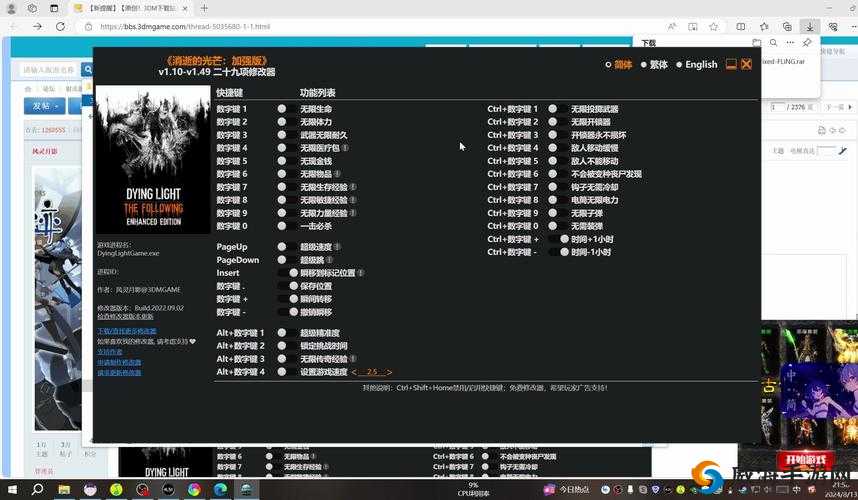The height and width of the screenshot is (500, 858).
Task: Click the Dying Light cover image
Action: point(153,159)
